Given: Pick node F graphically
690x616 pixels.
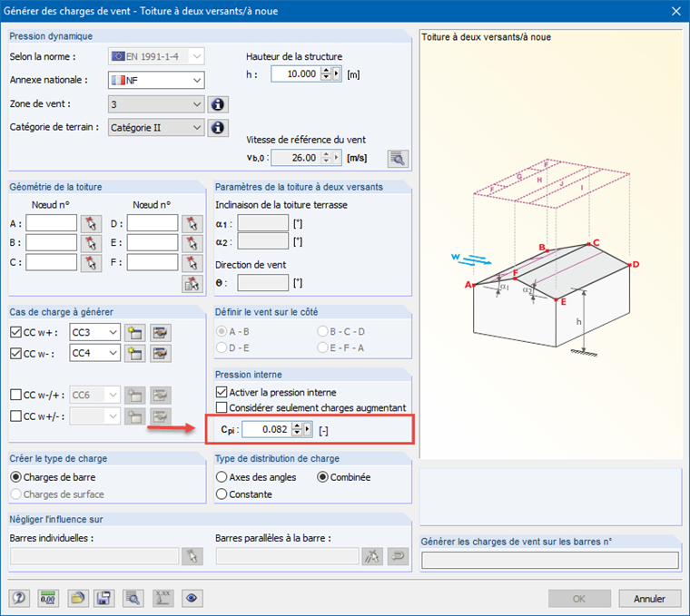Looking at the screenshot, I should pyautogui.click(x=192, y=262).
